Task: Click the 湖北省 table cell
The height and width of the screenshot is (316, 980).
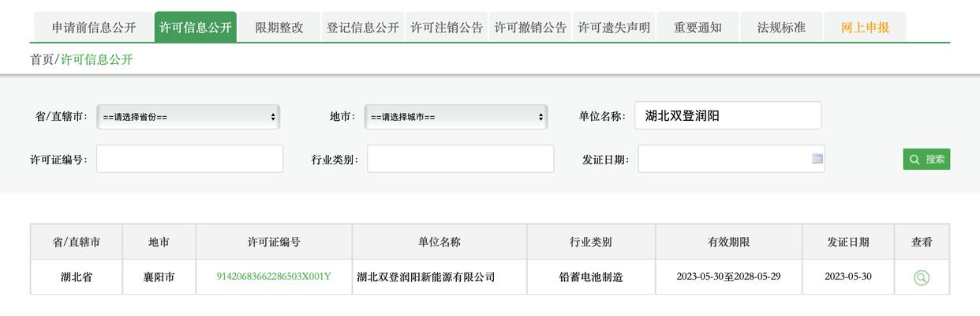Action: click(x=77, y=277)
